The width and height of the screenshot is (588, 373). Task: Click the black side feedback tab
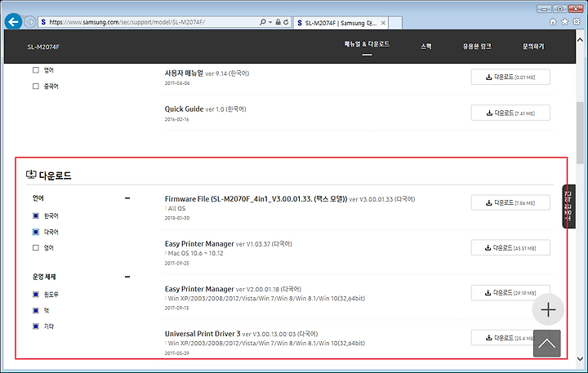568,206
